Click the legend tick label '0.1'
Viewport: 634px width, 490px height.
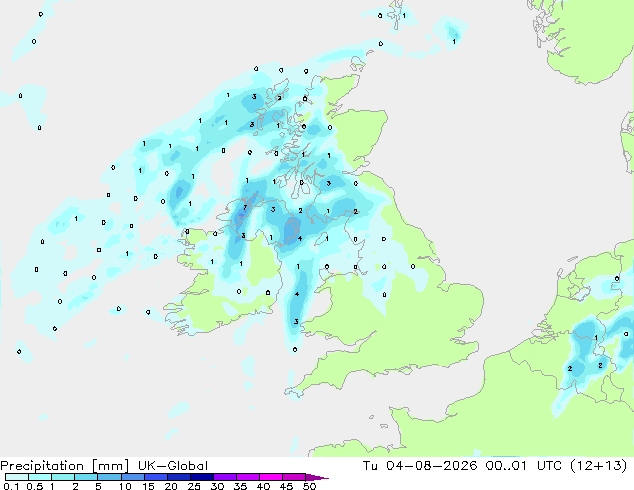coord(10,486)
